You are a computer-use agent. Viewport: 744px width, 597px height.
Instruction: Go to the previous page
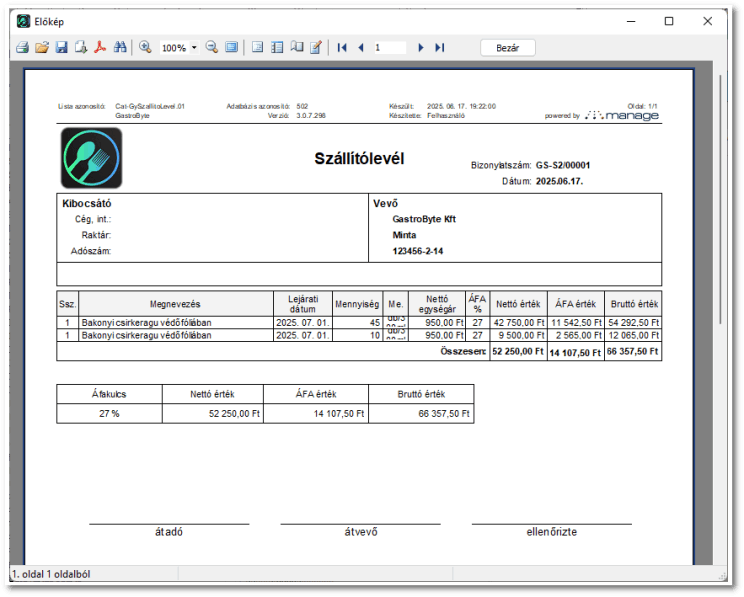point(360,47)
